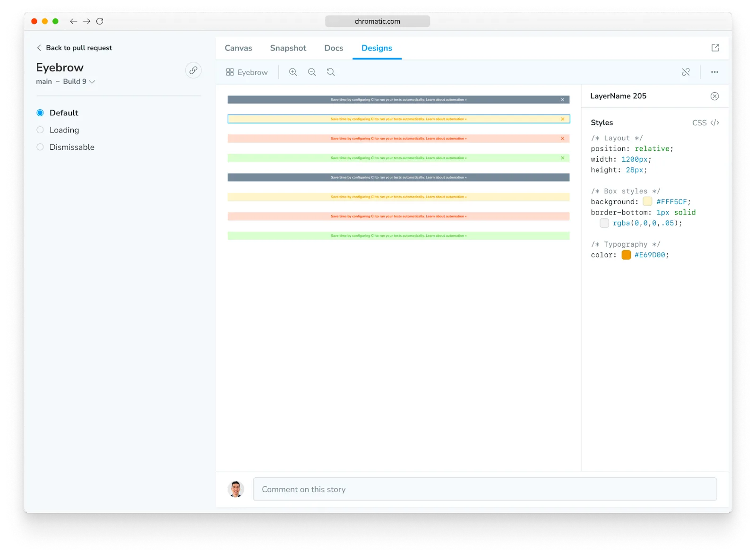Select the red banner without close icon

[398, 216]
